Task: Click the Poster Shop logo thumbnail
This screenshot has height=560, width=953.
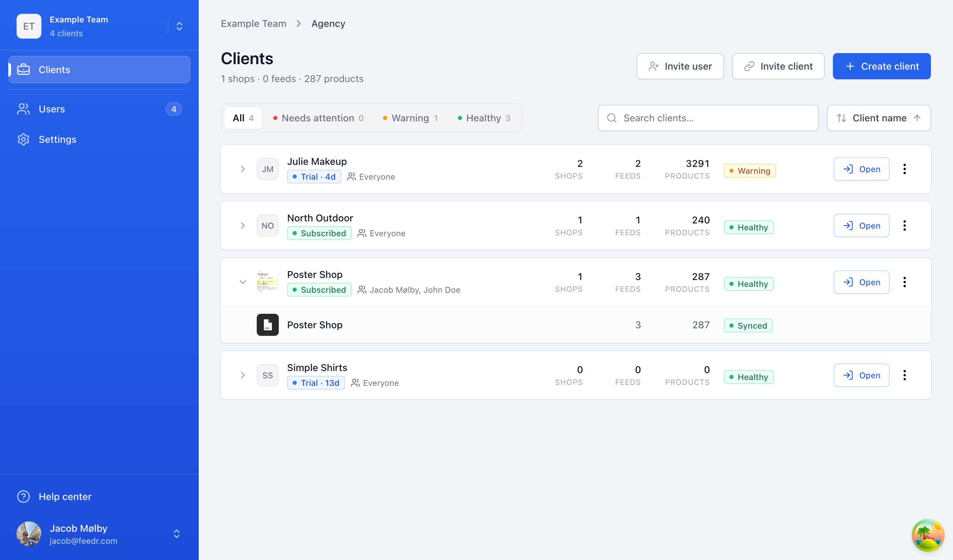Action: [x=268, y=282]
